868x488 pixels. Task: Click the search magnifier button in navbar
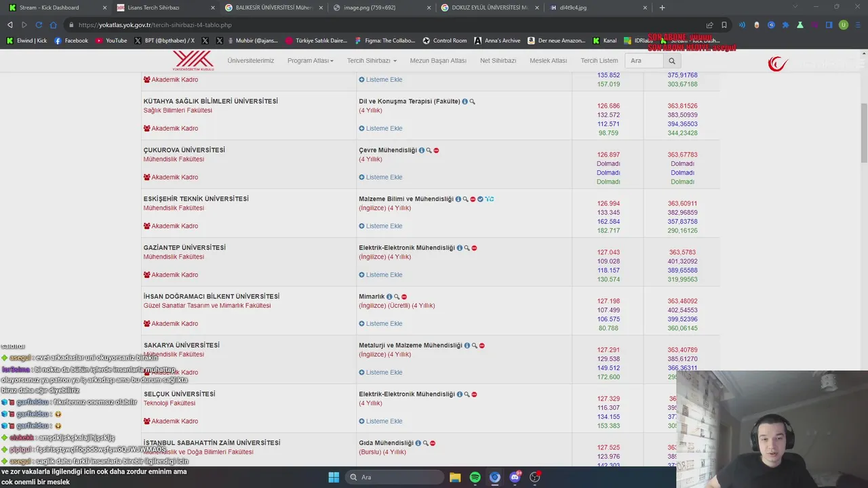[672, 61]
